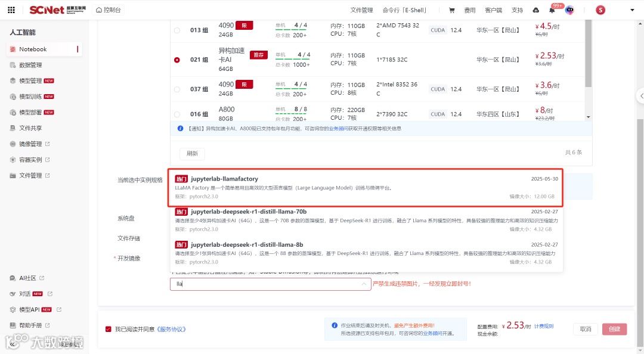Open 费用 in top navigation
This screenshot has height=354, width=644.
pyautogui.click(x=469, y=10)
